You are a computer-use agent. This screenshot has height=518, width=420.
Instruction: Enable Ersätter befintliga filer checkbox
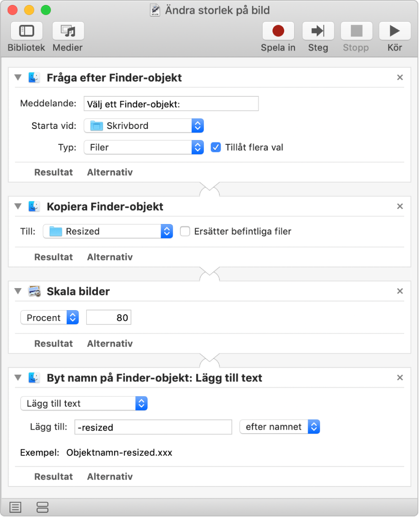pos(185,231)
